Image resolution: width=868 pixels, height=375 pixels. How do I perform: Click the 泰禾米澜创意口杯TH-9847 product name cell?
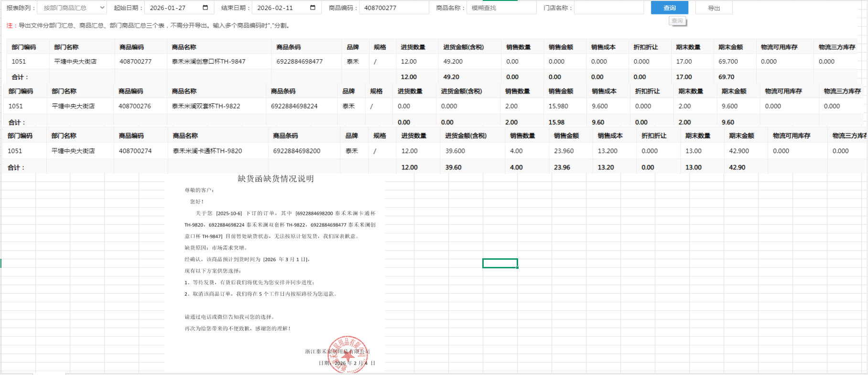(208, 62)
